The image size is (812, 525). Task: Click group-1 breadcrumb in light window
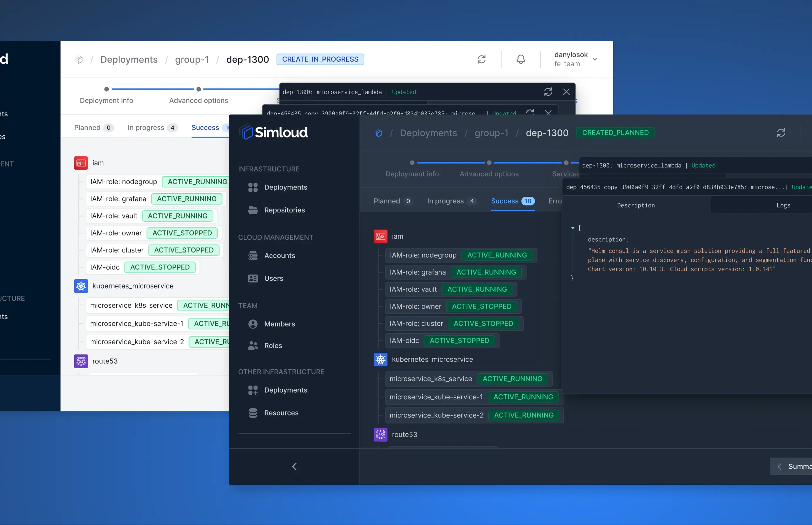pos(192,60)
